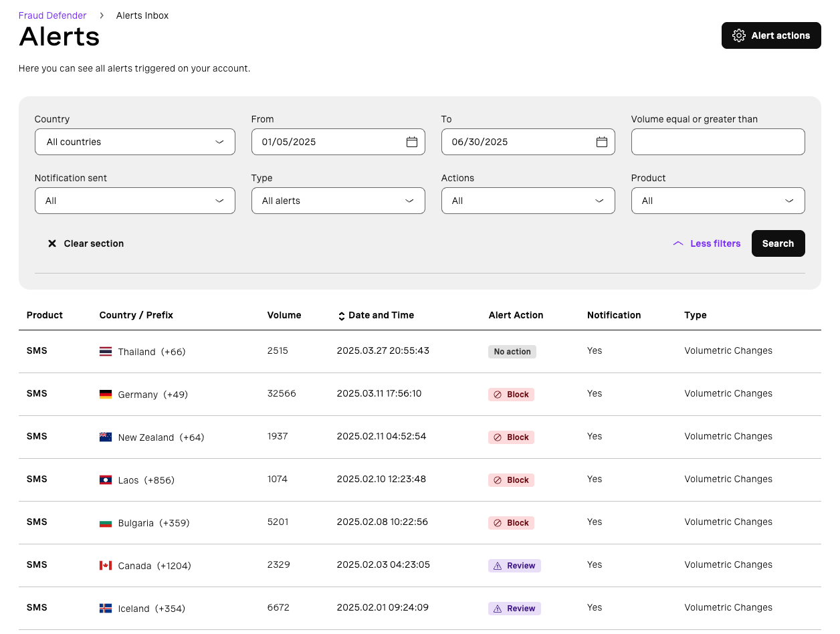Open the Notification sent dropdown
Viewport: 840px width, 634px height.
pyautogui.click(x=135, y=201)
